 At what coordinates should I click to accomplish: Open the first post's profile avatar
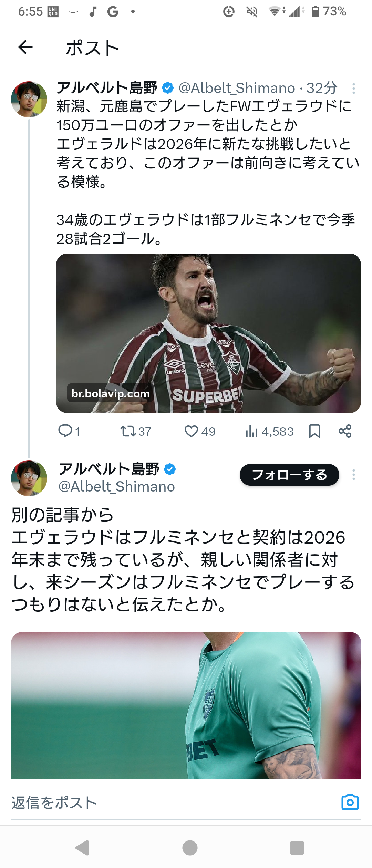coord(29,99)
